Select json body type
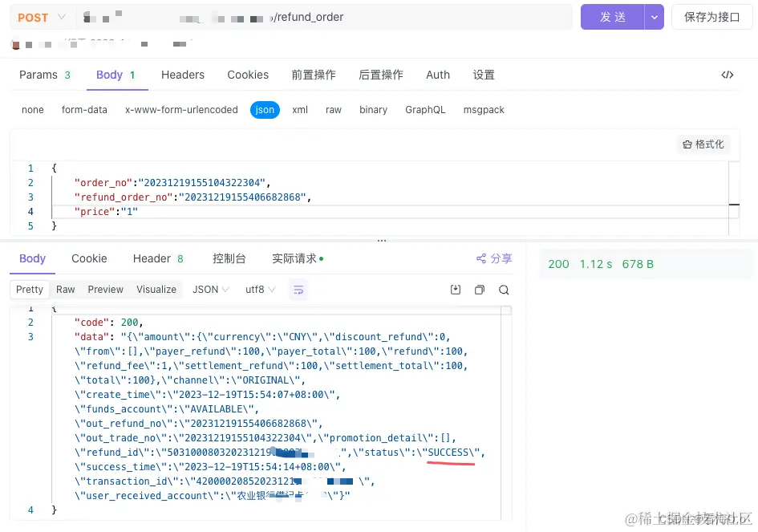Viewport: 758px width, 532px height. tap(265, 110)
